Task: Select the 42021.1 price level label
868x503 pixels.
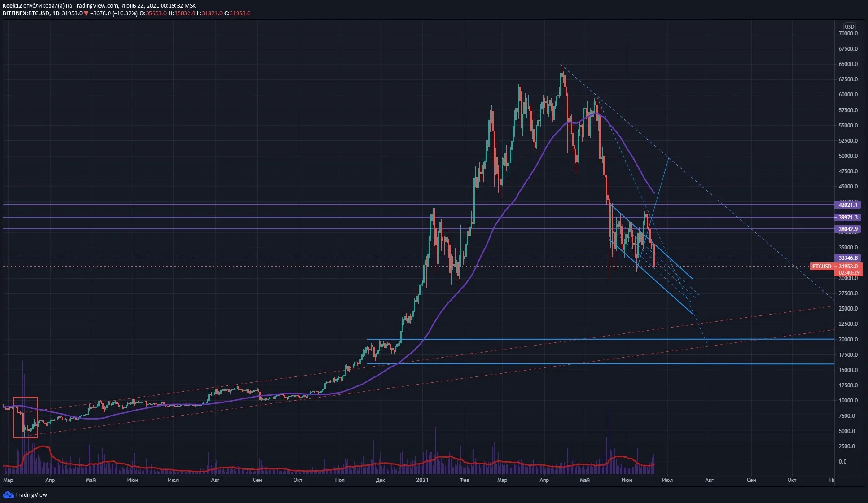Action: pyautogui.click(x=848, y=205)
